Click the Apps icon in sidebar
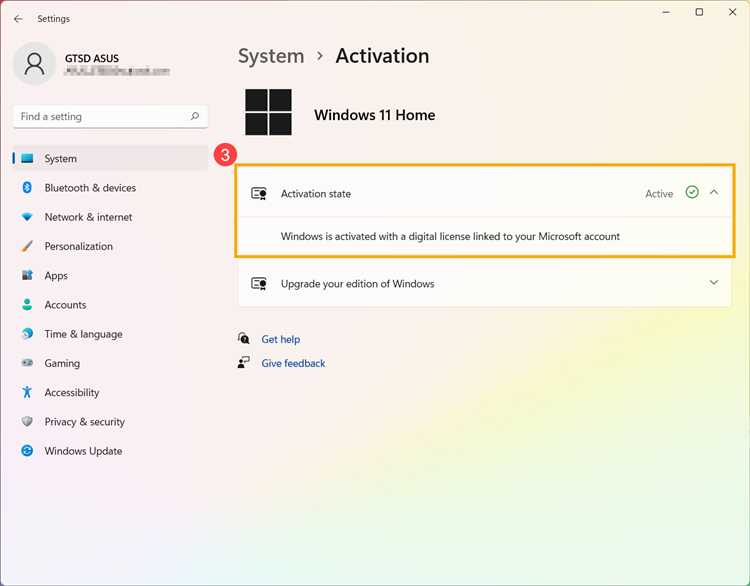Image resolution: width=750 pixels, height=586 pixels. click(x=27, y=275)
